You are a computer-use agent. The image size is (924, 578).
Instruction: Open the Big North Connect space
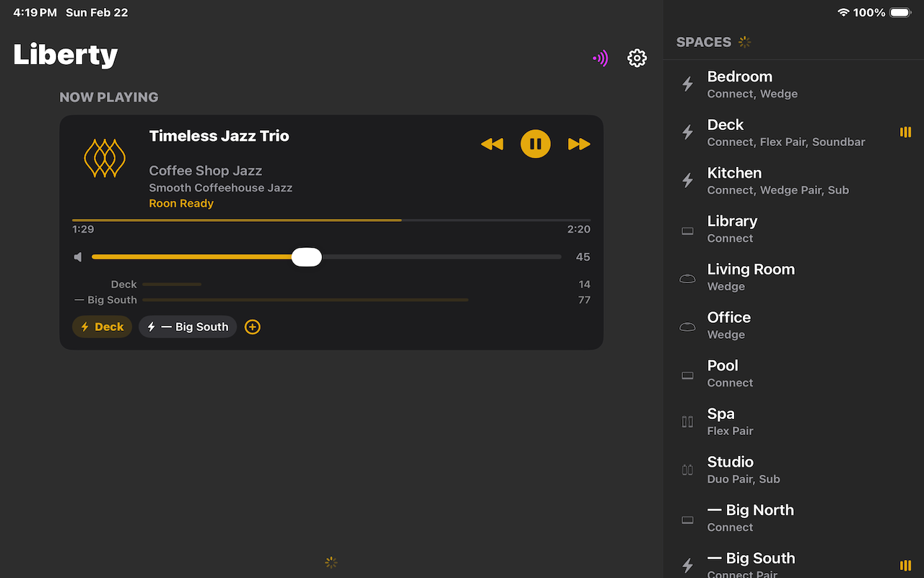pos(794,518)
